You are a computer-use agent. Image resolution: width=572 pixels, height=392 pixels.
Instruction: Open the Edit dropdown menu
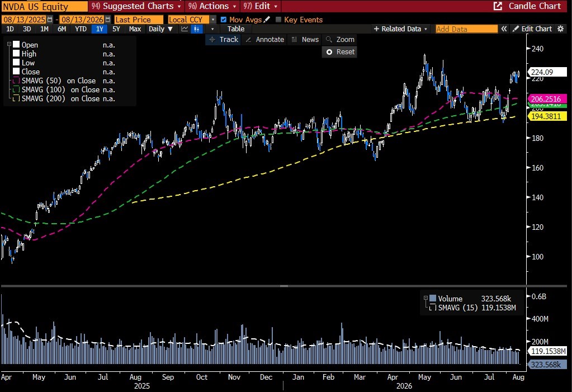[x=260, y=6]
